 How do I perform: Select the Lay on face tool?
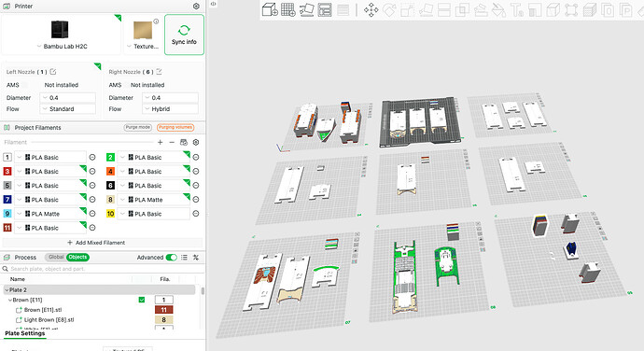pos(426,10)
